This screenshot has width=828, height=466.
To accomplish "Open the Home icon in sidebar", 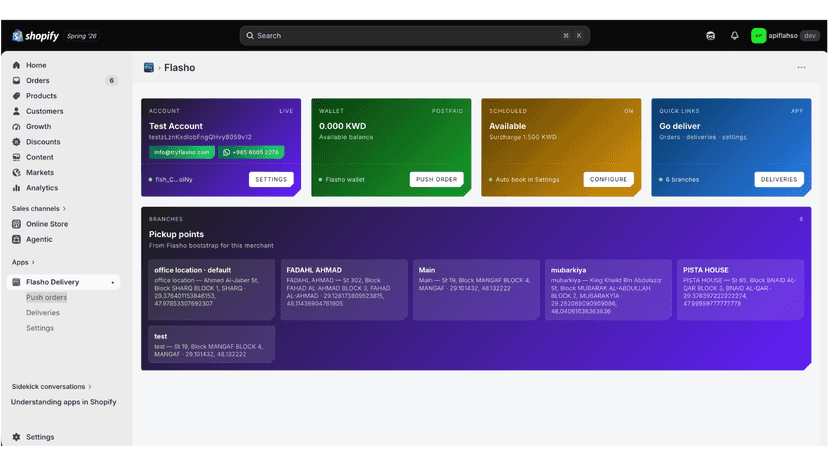I will 16,65.
